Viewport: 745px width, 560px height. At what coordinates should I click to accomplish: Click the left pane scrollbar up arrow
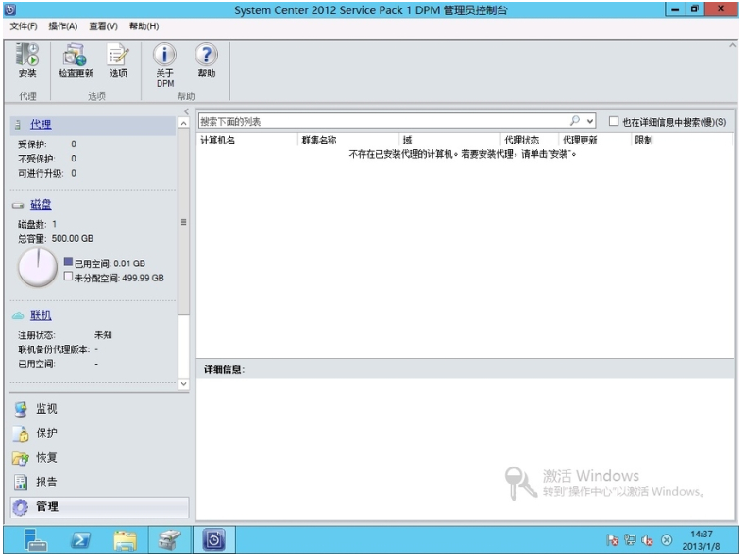pos(184,123)
